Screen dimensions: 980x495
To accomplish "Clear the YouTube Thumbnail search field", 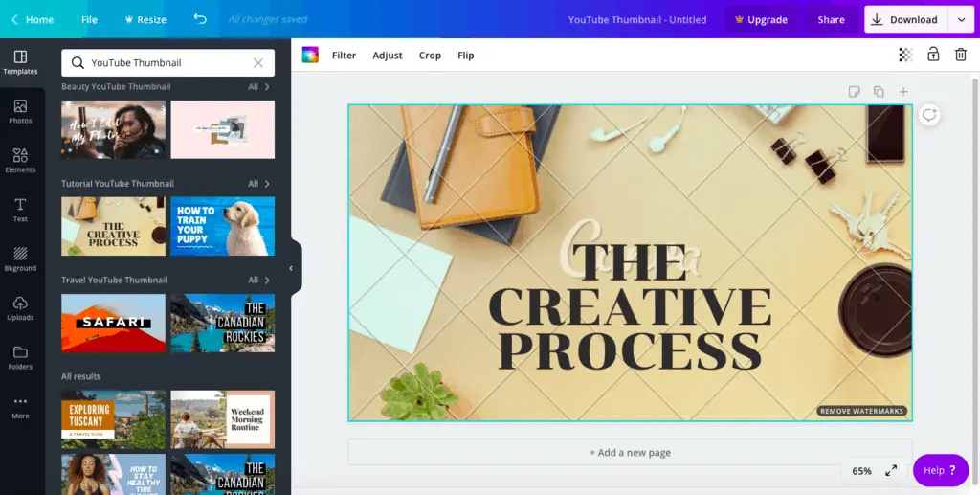I will pyautogui.click(x=258, y=63).
